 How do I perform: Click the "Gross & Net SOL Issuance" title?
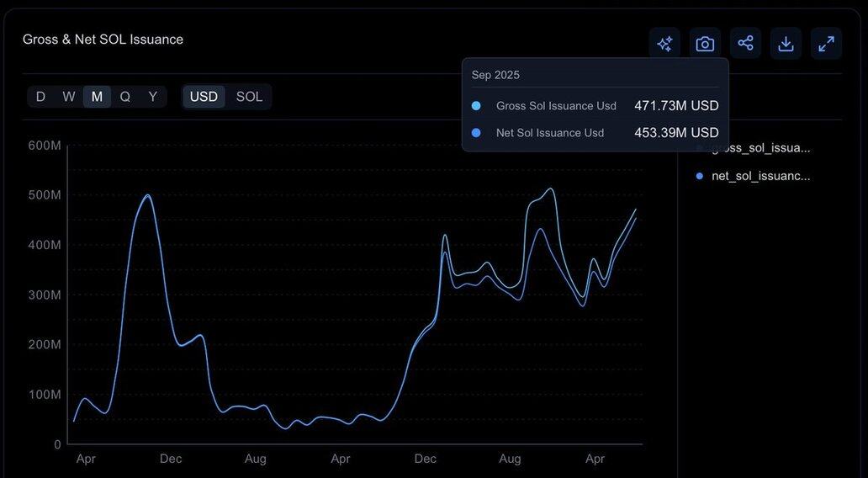point(103,40)
